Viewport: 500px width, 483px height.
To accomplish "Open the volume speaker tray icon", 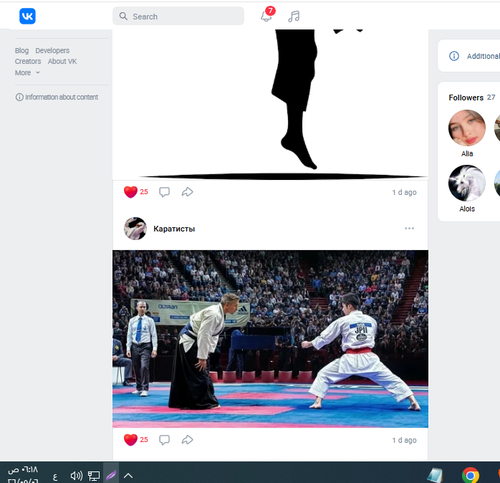I will click(x=76, y=476).
